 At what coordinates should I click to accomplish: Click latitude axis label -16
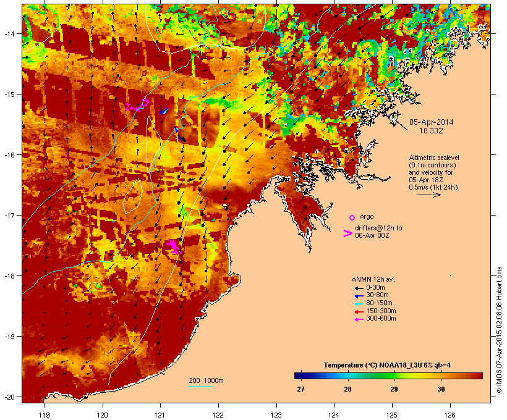click(x=9, y=155)
